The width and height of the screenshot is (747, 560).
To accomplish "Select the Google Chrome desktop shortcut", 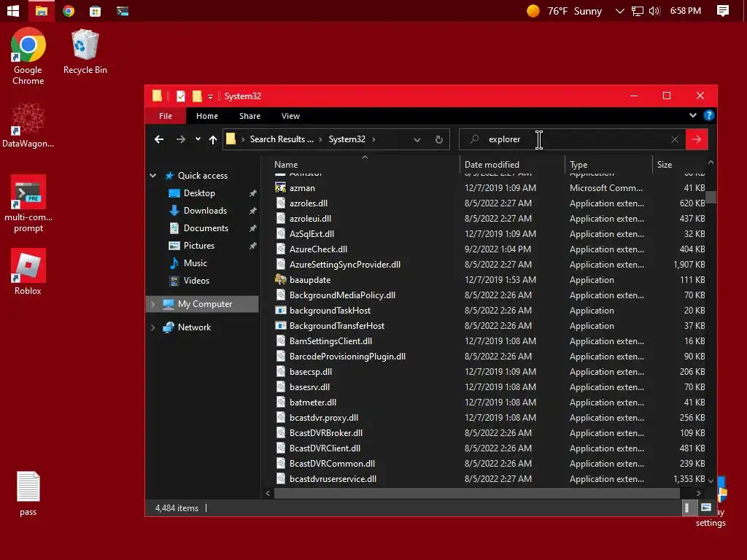I will (x=28, y=56).
